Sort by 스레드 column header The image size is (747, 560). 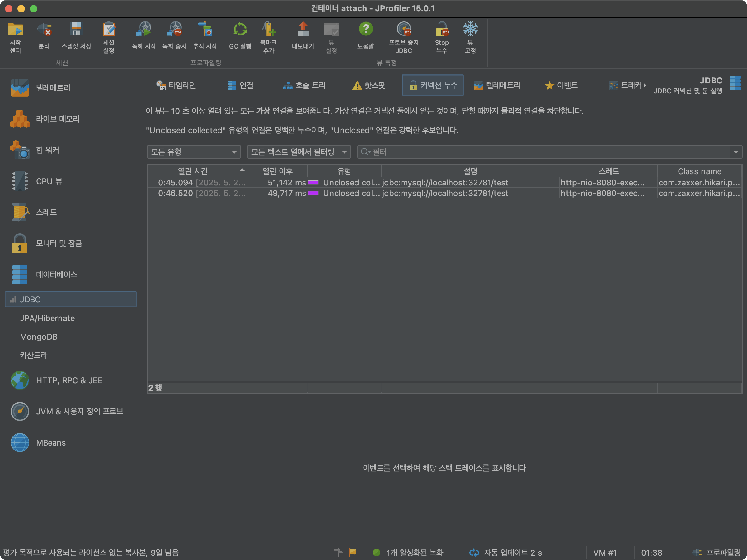pos(608,171)
